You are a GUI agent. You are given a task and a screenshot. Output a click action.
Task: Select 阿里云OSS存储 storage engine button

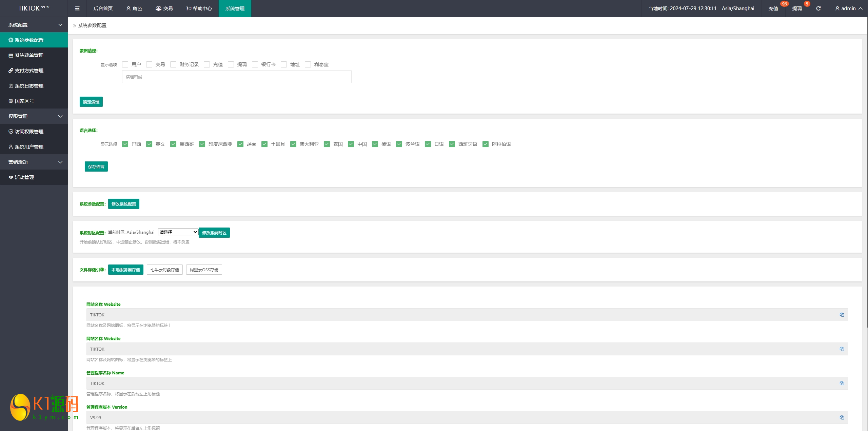coord(204,270)
